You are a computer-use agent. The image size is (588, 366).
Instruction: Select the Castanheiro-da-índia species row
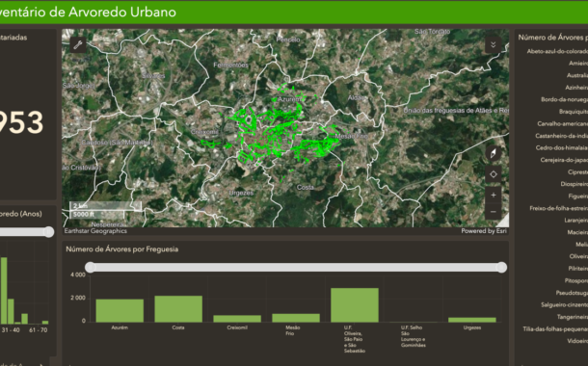(561, 136)
